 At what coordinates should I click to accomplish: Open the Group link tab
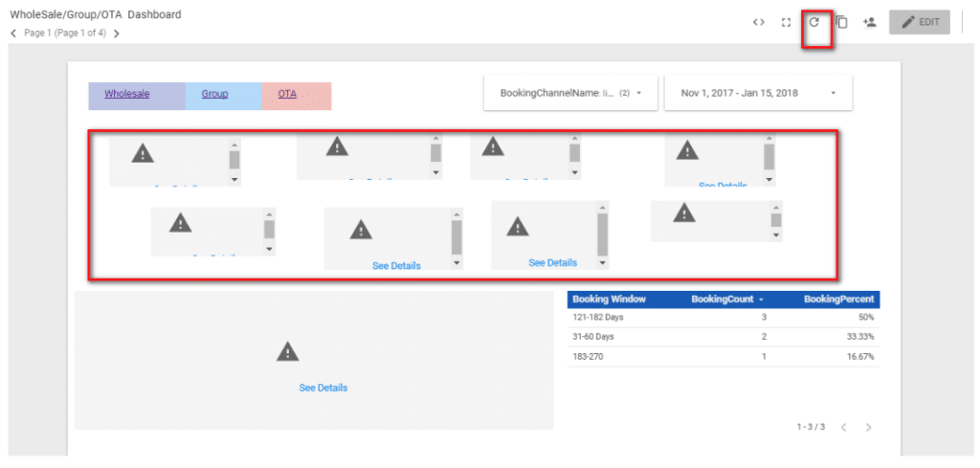214,95
